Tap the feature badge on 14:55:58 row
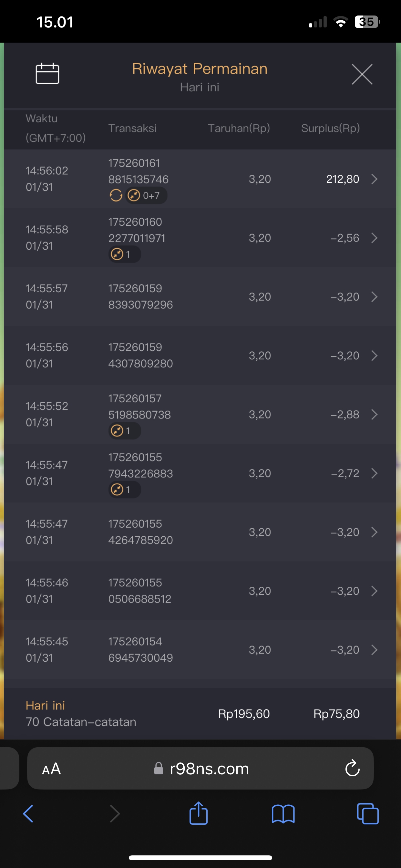This screenshot has width=401, height=868. pyautogui.click(x=124, y=254)
